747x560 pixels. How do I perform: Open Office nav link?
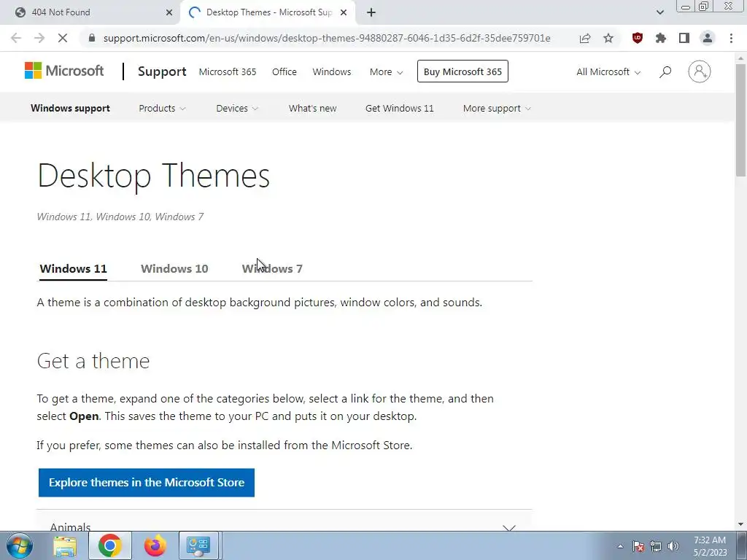point(285,72)
